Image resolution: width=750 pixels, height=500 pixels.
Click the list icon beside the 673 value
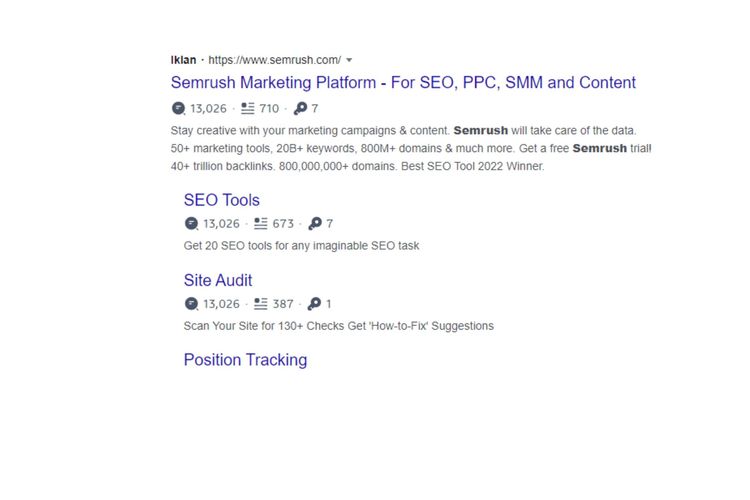[x=261, y=224]
